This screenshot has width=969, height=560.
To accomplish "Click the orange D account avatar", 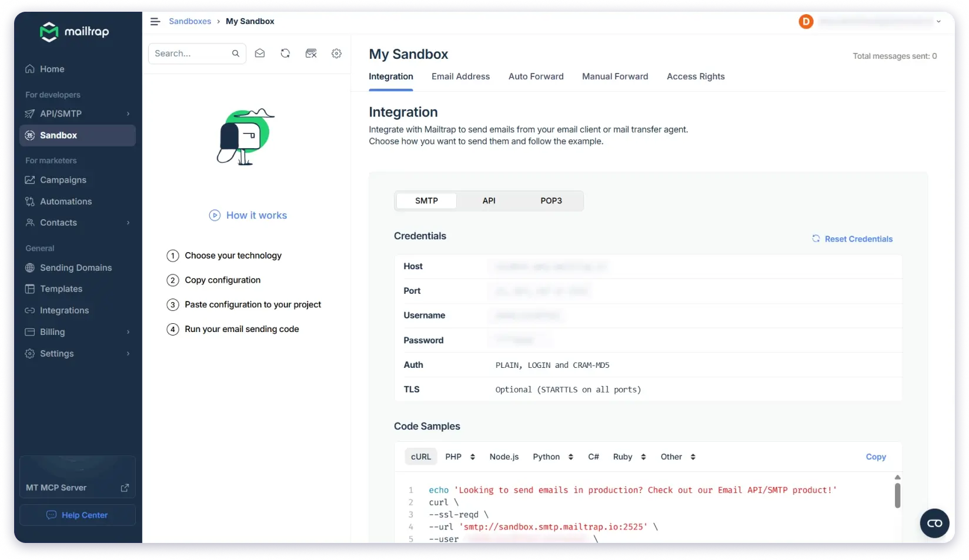I will [x=806, y=22].
